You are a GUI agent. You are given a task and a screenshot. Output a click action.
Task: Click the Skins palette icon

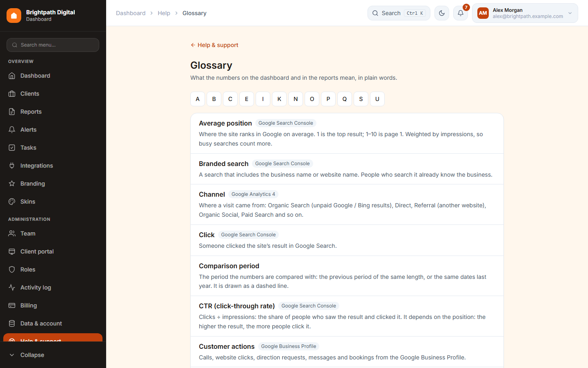click(12, 202)
